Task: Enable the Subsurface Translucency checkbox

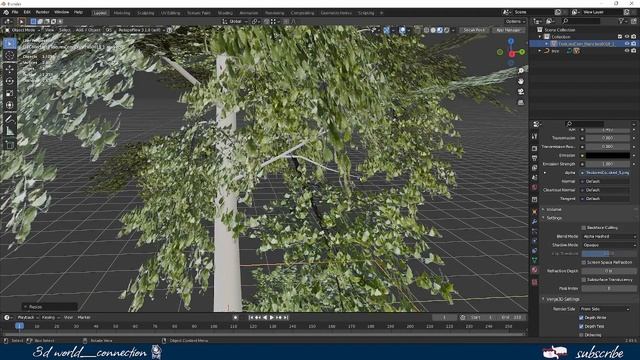Action: (x=583, y=280)
